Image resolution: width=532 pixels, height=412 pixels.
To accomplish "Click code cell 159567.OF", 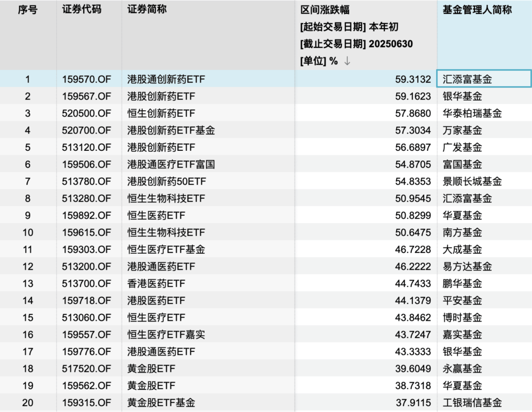I will (87, 97).
